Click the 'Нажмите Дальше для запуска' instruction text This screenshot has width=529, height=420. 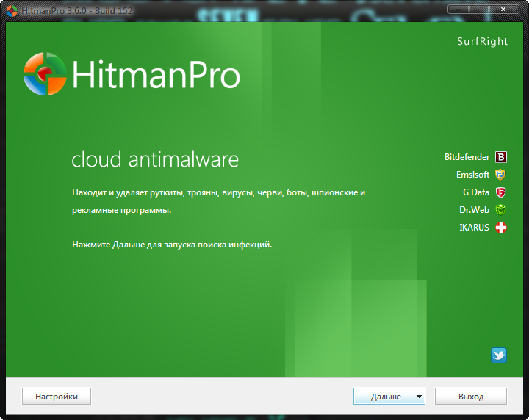point(172,245)
